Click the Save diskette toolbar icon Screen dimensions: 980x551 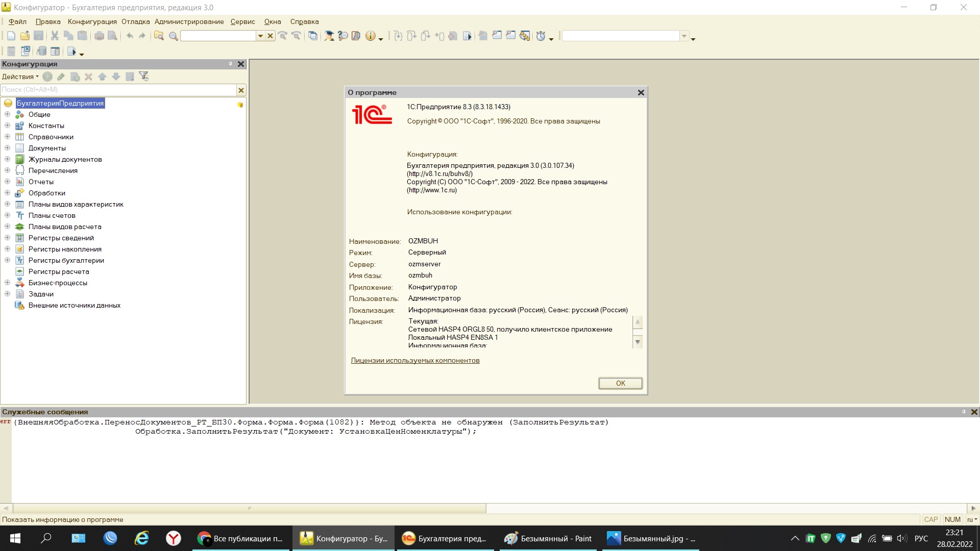tap(38, 36)
